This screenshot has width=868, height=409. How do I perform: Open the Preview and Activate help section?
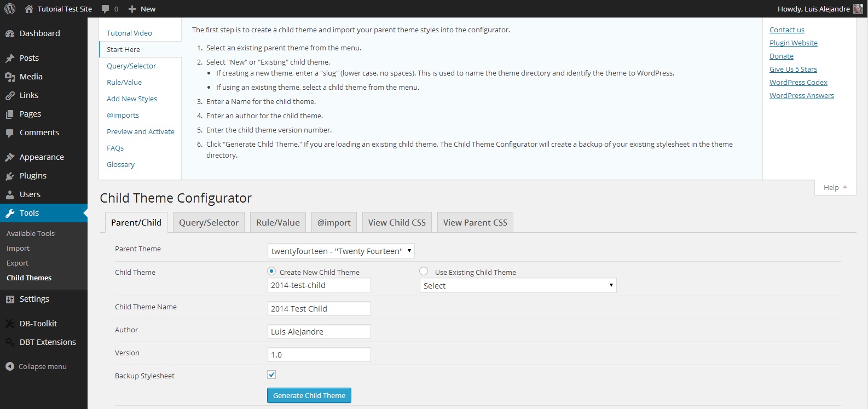pyautogui.click(x=140, y=131)
